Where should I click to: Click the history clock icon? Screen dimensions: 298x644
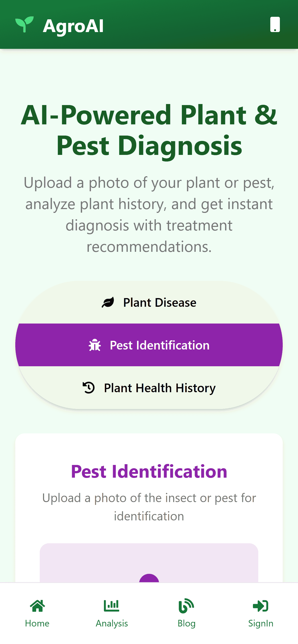[x=89, y=388]
